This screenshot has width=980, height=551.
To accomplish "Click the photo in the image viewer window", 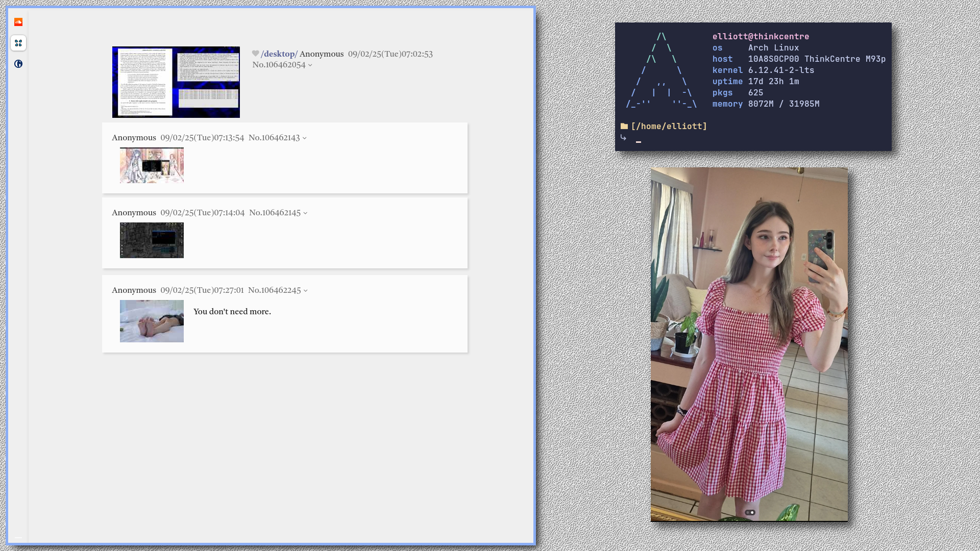I will pyautogui.click(x=749, y=344).
